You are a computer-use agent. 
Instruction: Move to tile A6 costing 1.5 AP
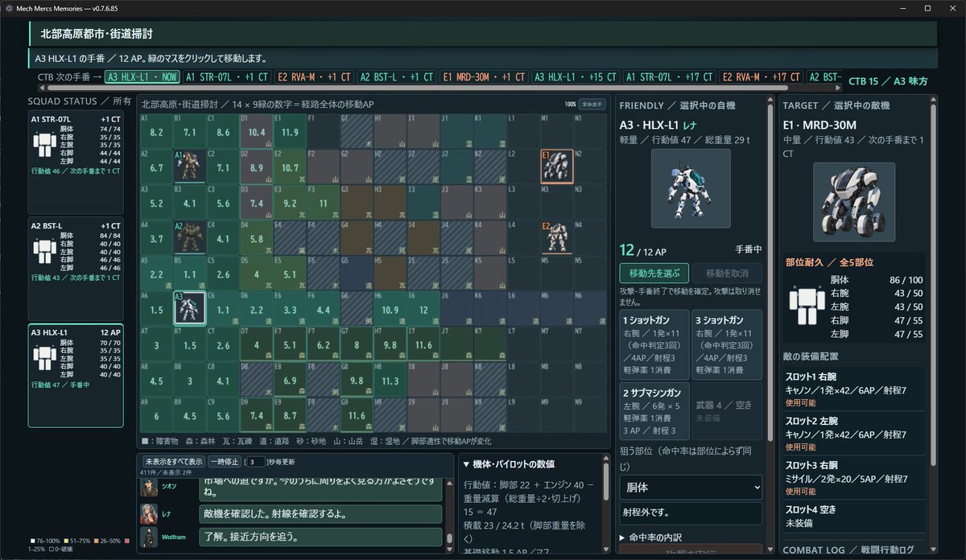click(x=156, y=308)
